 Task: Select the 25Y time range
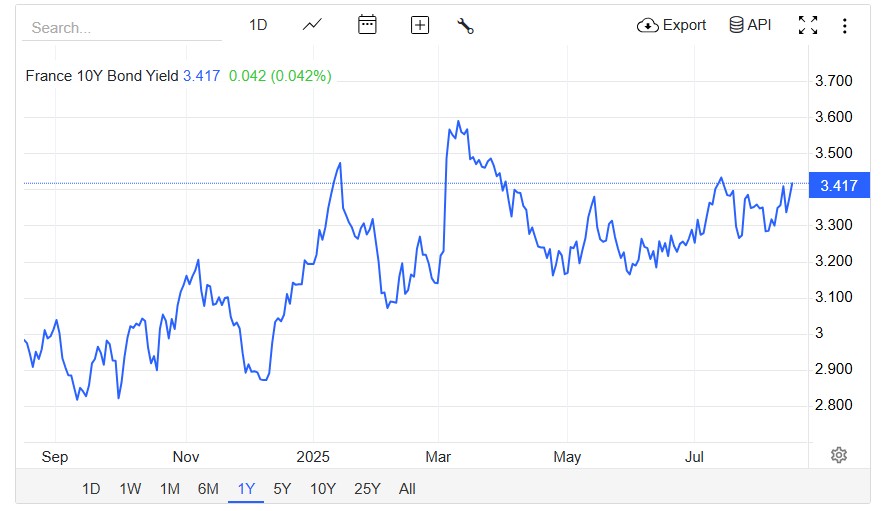[x=367, y=489]
